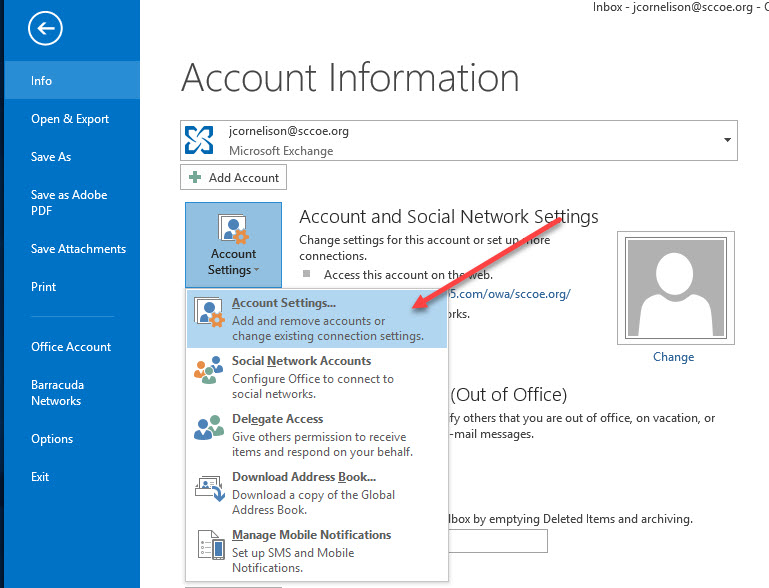Click the profile photo placeholder
The width and height of the screenshot is (769, 588).
[x=676, y=288]
